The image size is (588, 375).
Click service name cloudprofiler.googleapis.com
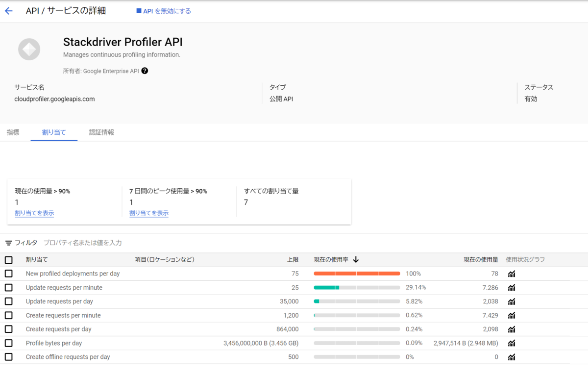(54, 99)
